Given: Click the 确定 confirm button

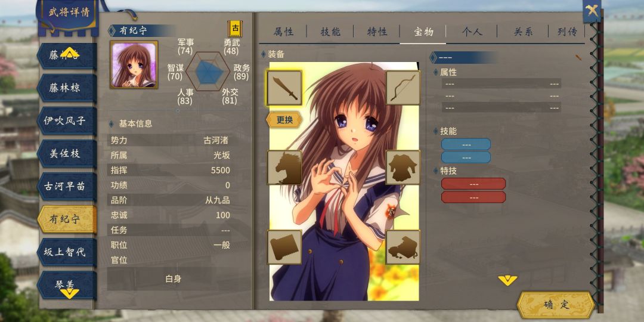Looking at the screenshot, I should click(556, 305).
